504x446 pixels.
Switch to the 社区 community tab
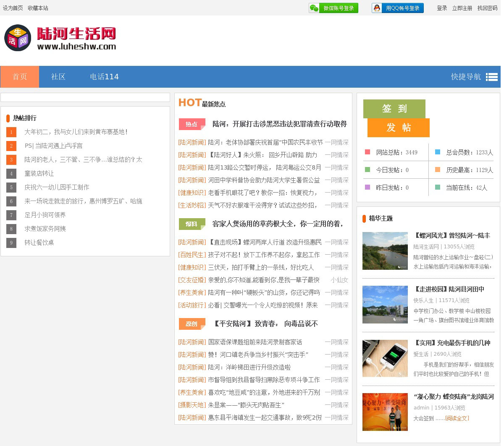58,77
